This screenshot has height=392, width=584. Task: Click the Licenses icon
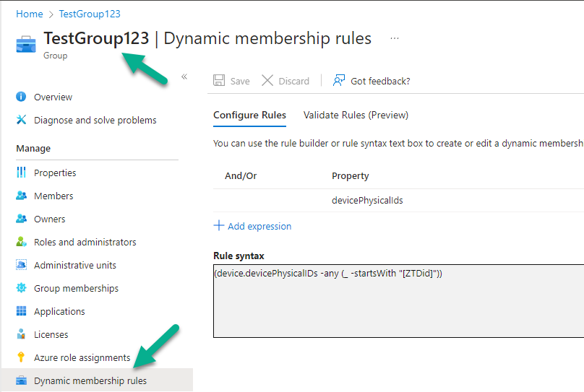(21, 334)
